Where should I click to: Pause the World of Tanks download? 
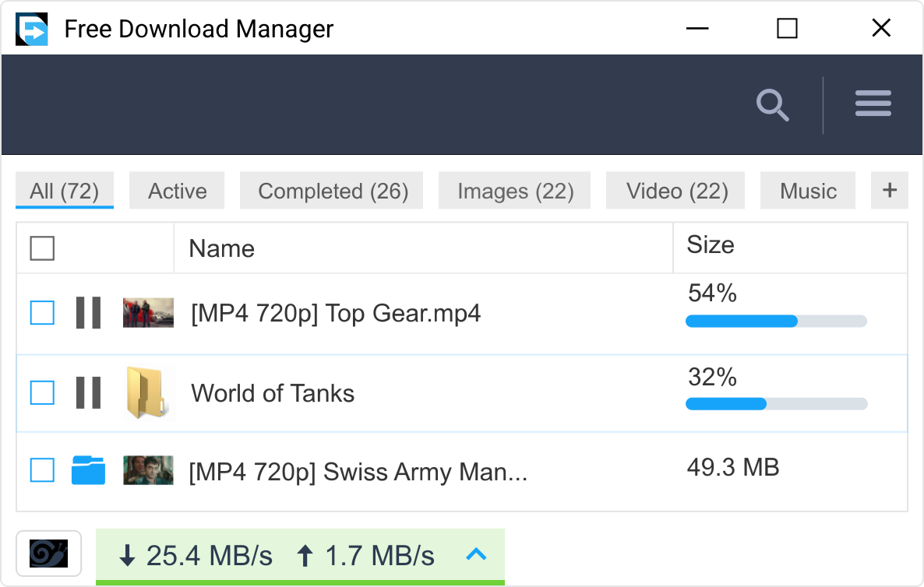point(88,392)
